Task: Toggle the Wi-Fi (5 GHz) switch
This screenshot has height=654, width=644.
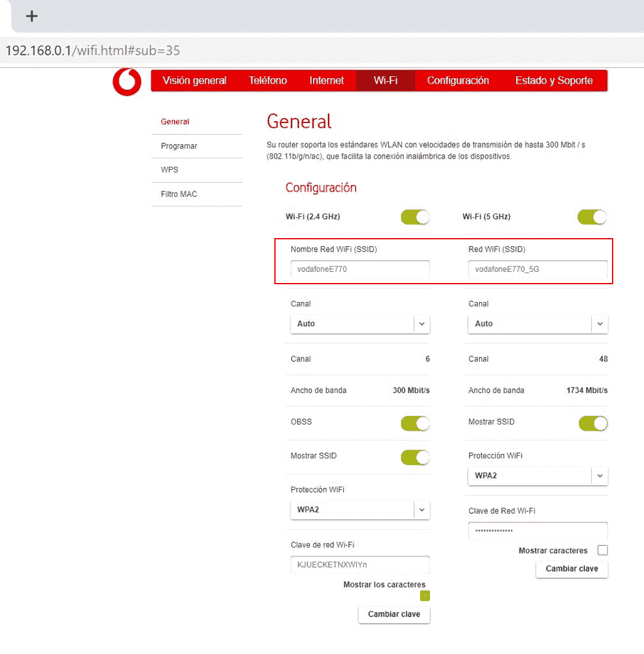Action: (x=592, y=217)
